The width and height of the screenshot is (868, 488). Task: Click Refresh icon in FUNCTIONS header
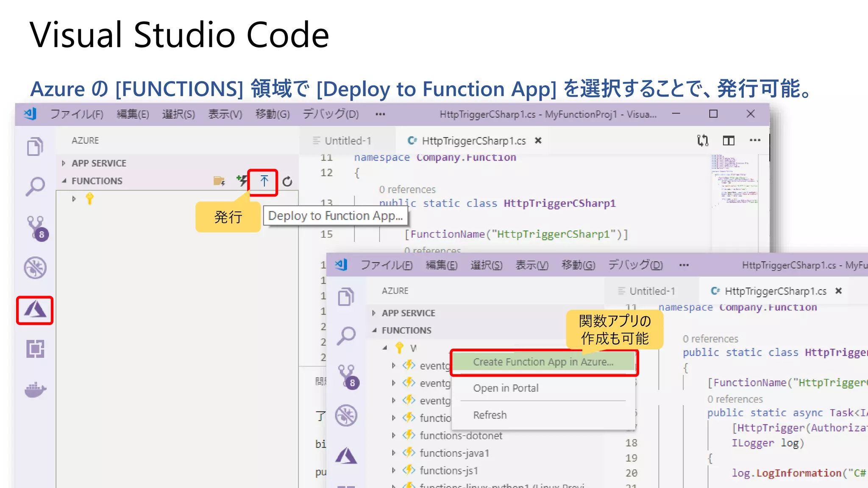coord(287,181)
